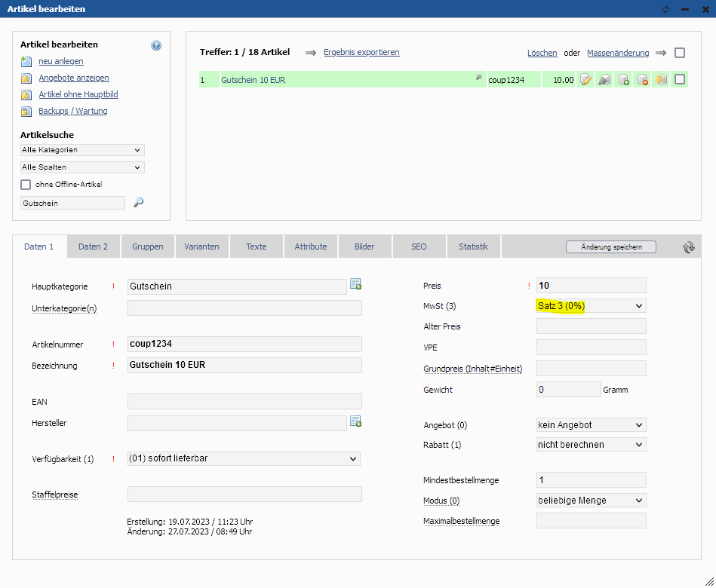Click the refresh arrows icon beside save button

pyautogui.click(x=688, y=247)
